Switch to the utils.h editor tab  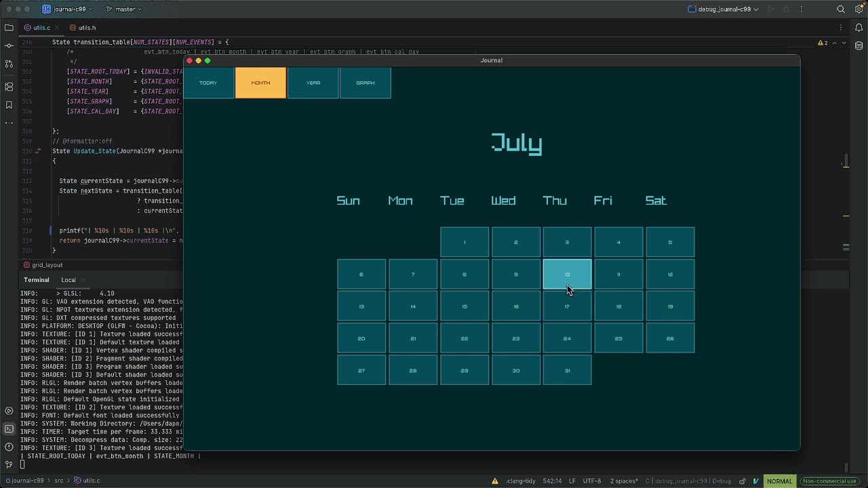pyautogui.click(x=83, y=28)
